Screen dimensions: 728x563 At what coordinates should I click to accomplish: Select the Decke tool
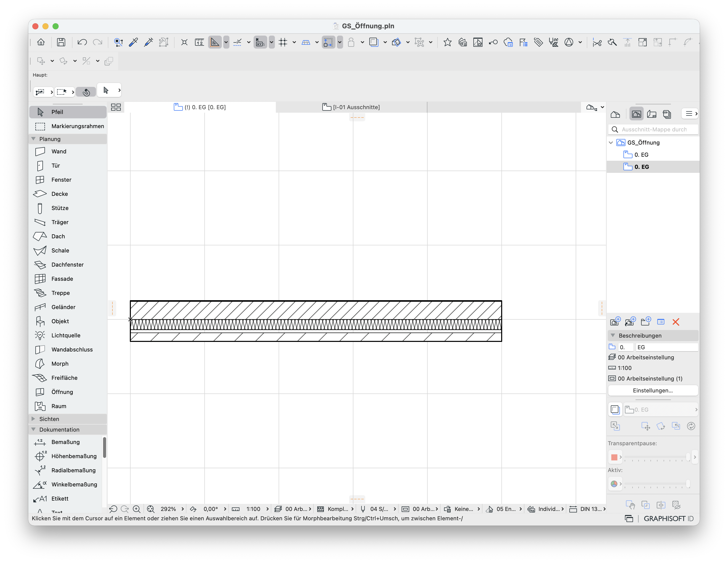pos(68,194)
